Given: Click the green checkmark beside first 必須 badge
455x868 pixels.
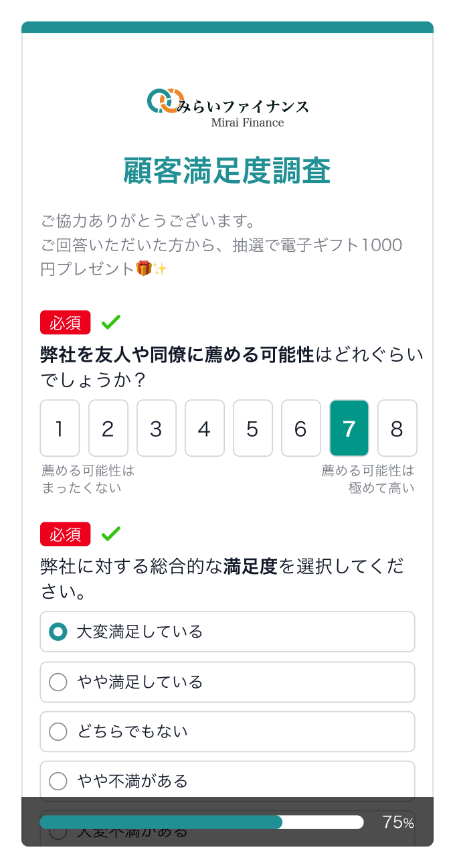Looking at the screenshot, I should tap(111, 321).
